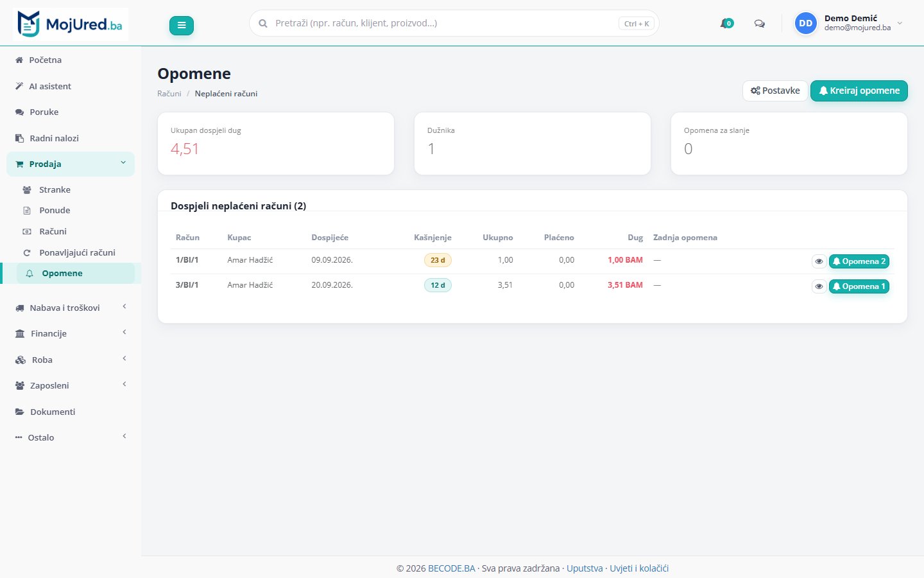Focus the Pretraži search field
Viewport: 924px width, 578px height.
(x=454, y=23)
